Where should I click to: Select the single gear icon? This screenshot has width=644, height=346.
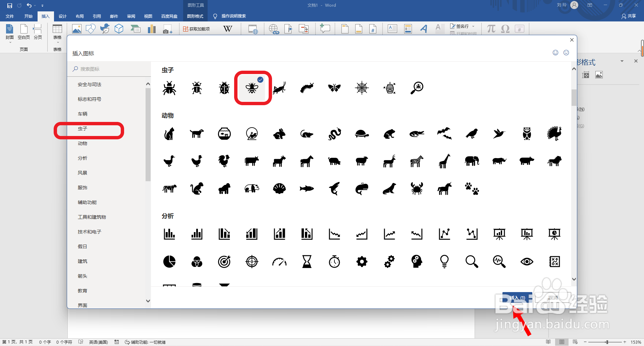click(x=362, y=262)
